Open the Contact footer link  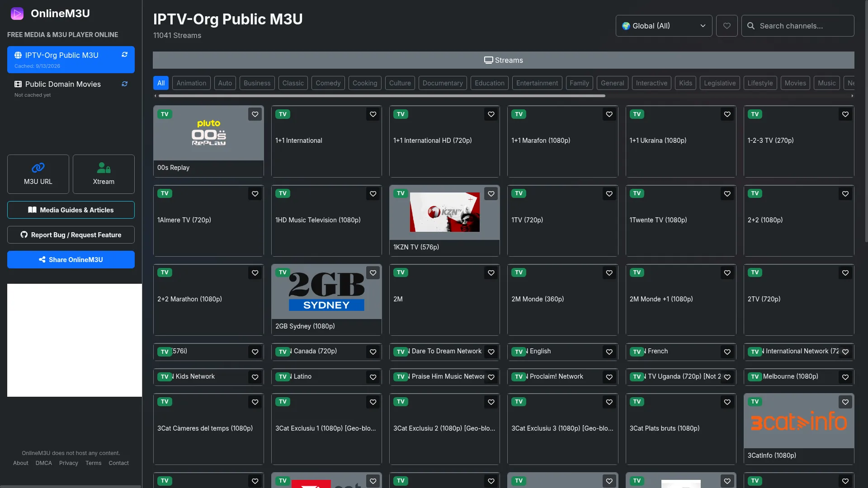(118, 463)
